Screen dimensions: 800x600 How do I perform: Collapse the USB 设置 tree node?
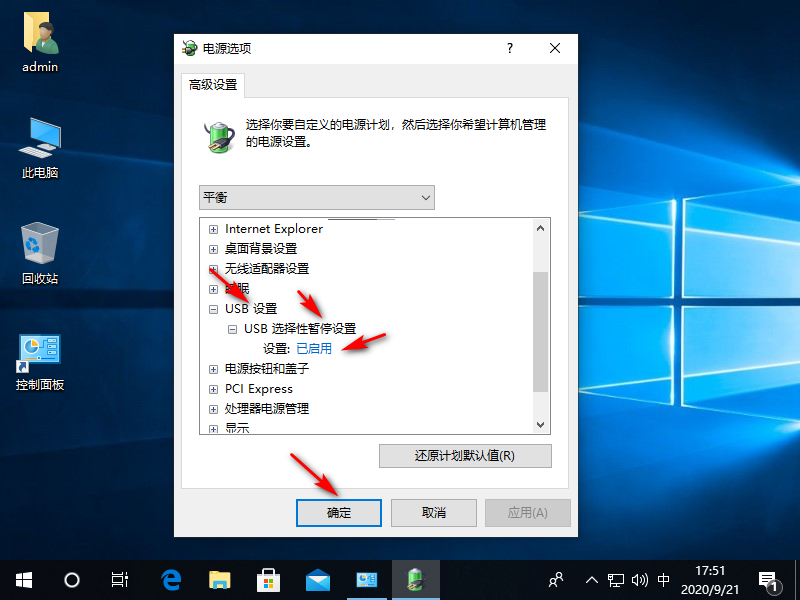tap(213, 309)
